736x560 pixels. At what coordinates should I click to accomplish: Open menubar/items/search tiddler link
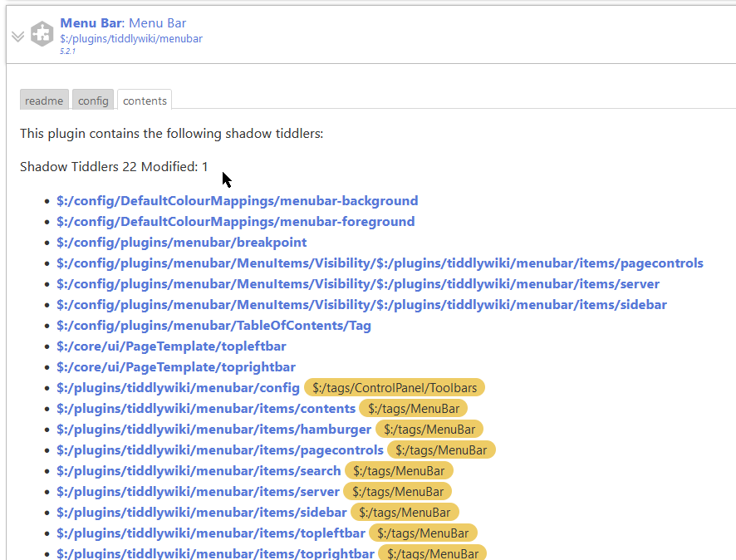[199, 471]
